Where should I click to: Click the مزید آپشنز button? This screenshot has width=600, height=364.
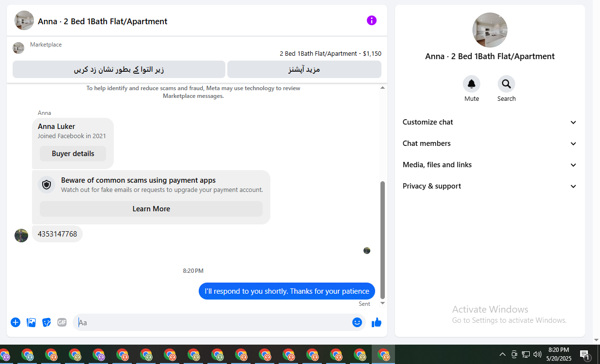304,69
